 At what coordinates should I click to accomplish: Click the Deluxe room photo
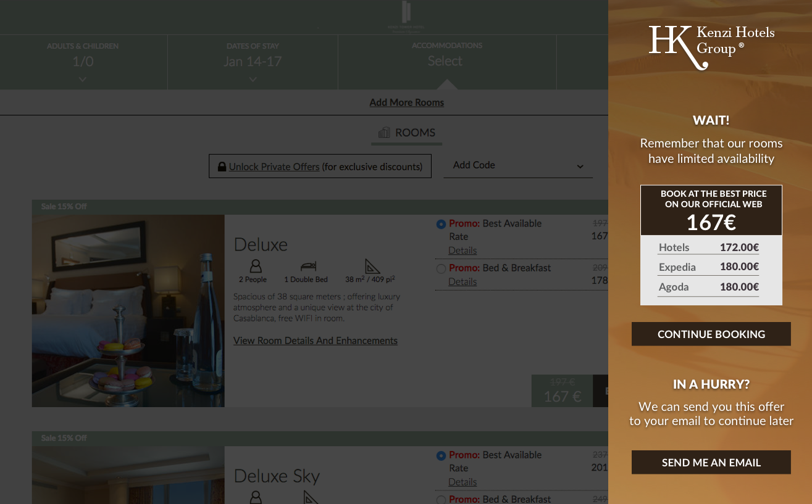point(128,311)
